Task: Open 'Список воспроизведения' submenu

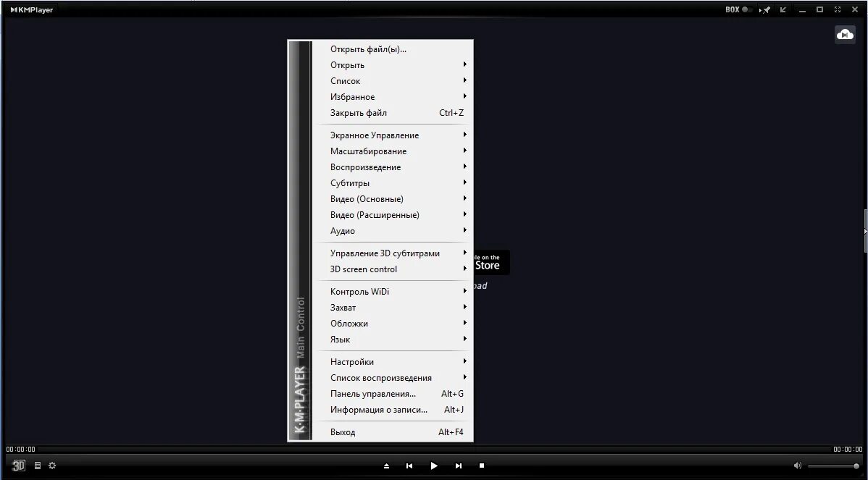Action: click(x=393, y=378)
